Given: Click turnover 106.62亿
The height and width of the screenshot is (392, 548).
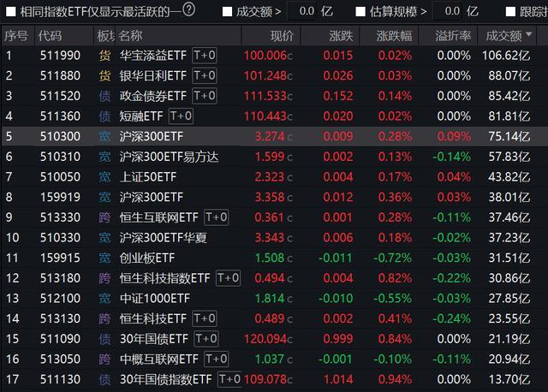Looking at the screenshot, I should point(506,56).
